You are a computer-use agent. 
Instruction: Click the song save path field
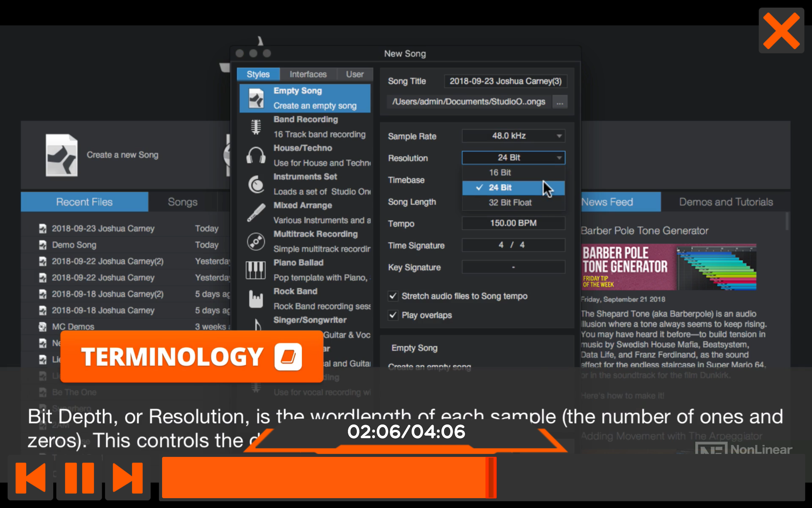coord(469,102)
